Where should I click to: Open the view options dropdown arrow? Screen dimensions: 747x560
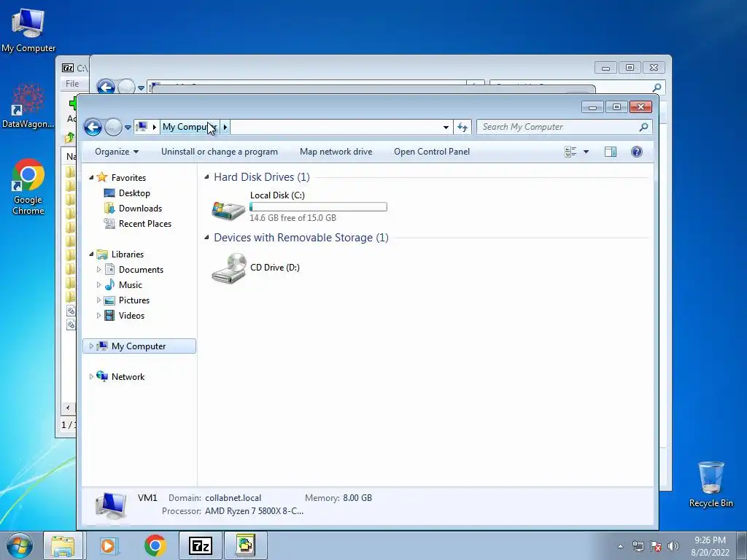click(x=586, y=152)
